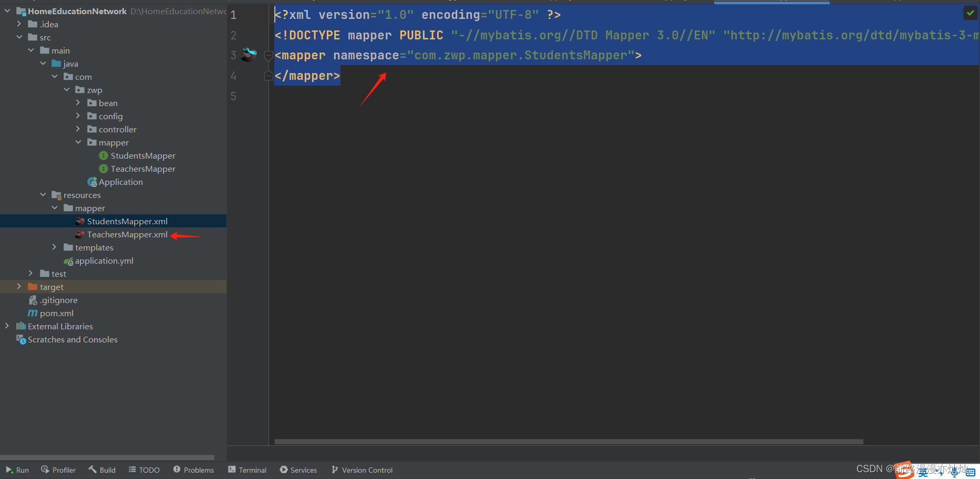Screen dimensions: 980x479
Task: Fold the mapper tag at line 3
Action: click(x=268, y=55)
